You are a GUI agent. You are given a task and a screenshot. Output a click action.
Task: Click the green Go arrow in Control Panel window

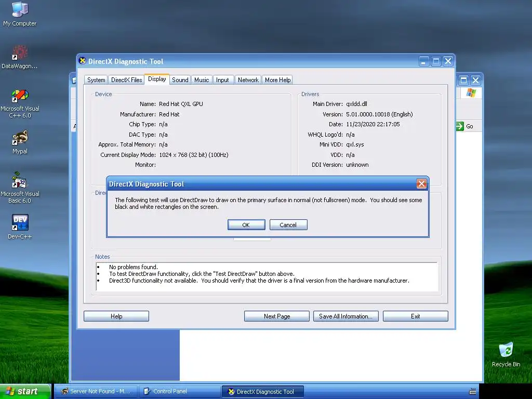coord(460,126)
